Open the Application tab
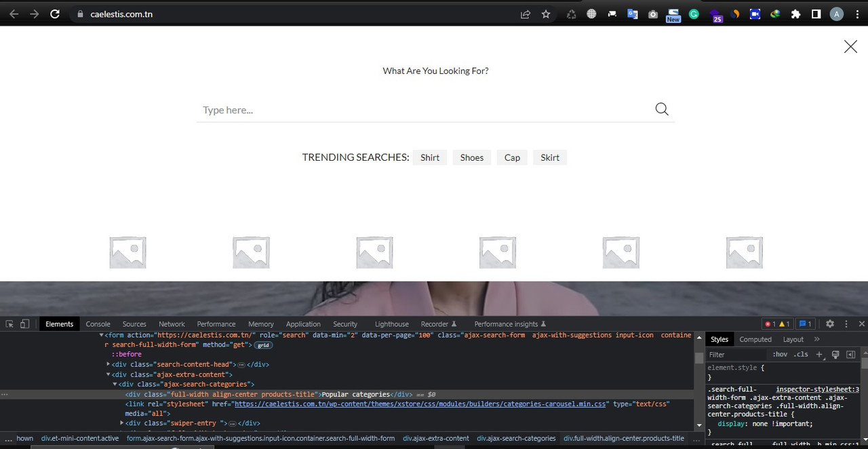 point(303,324)
